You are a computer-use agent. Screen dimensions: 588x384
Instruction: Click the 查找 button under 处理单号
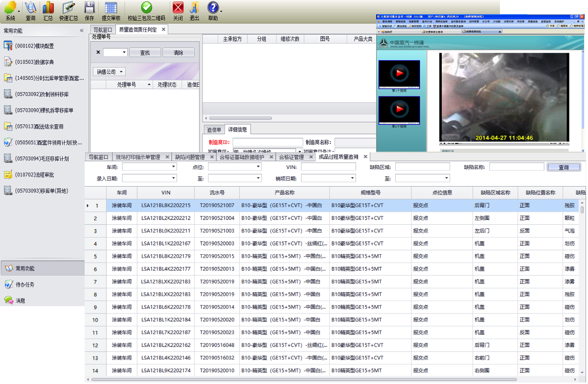tap(145, 52)
